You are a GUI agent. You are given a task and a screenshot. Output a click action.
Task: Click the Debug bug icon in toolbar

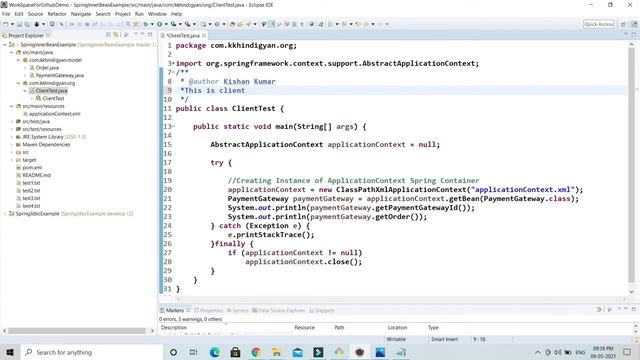point(145,24)
